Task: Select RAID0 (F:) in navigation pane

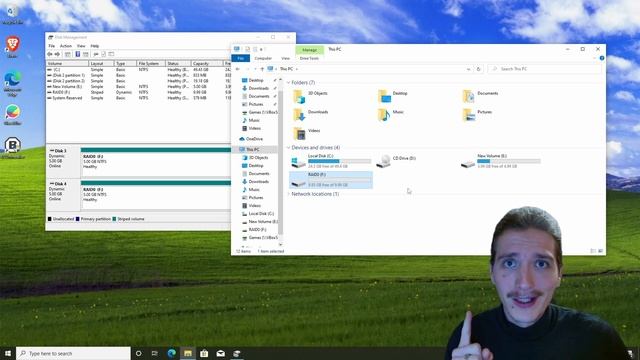Action: pos(254,230)
